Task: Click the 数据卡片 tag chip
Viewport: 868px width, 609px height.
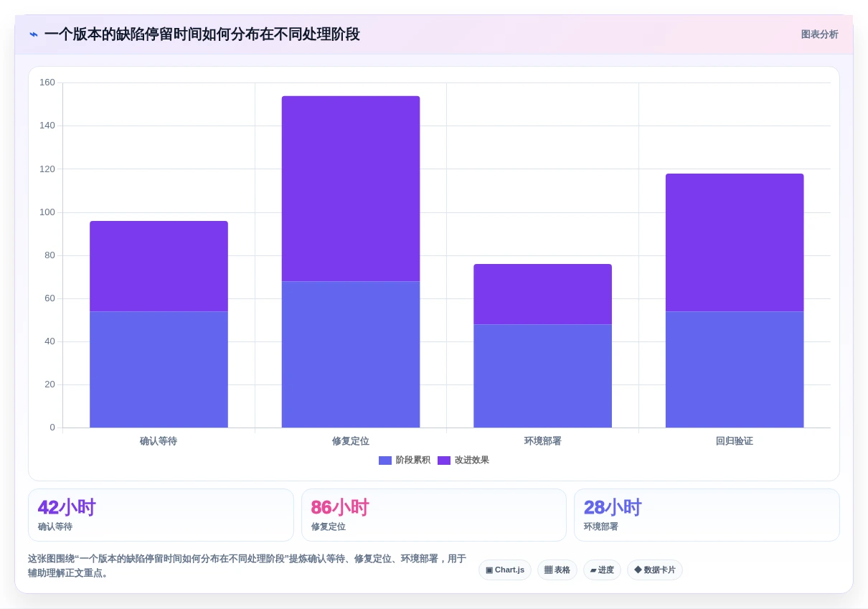Action: 655,570
